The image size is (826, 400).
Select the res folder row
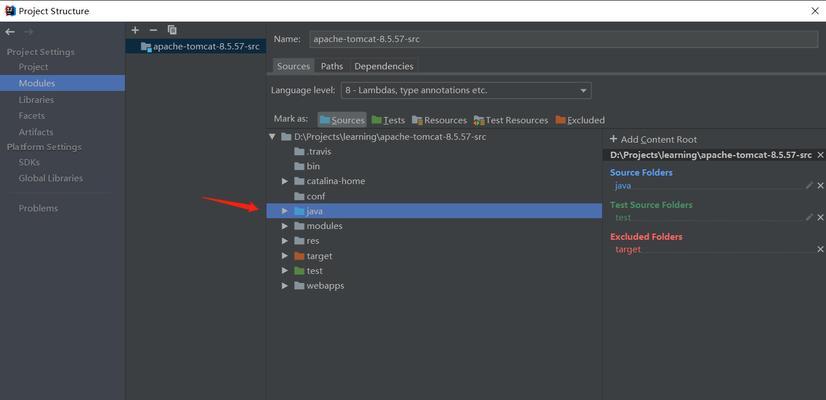coord(435,241)
